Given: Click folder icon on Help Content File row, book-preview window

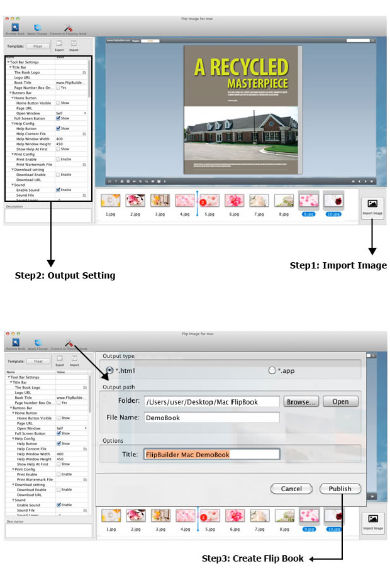Looking at the screenshot, I should 84,134.
